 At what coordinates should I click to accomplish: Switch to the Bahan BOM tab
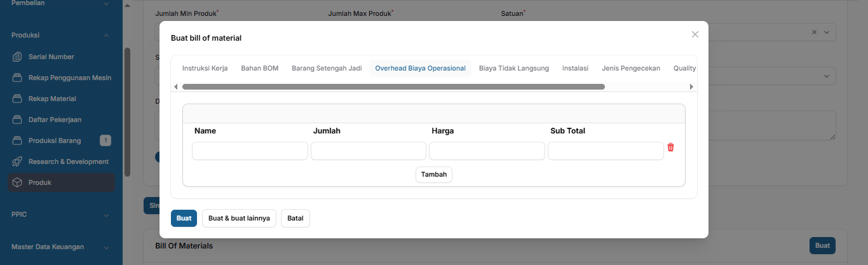point(259,68)
